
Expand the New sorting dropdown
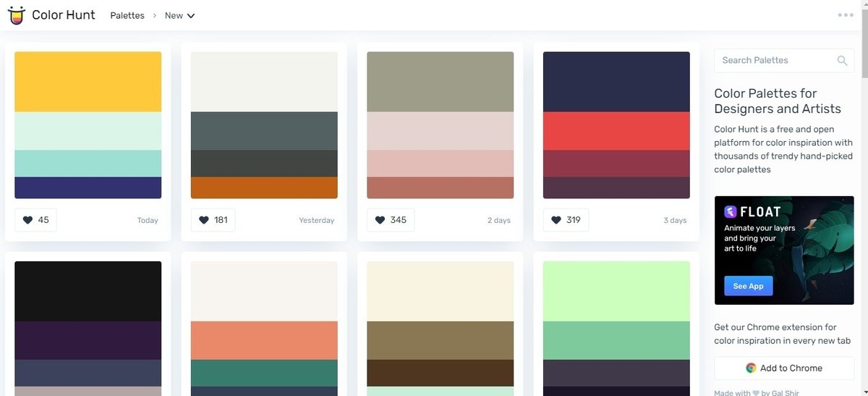tap(180, 15)
